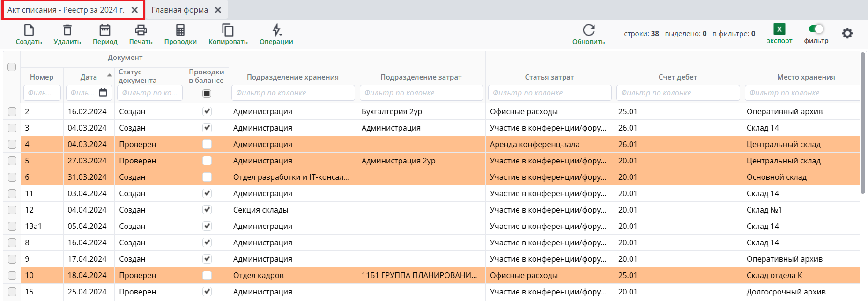Screen dimensions: 868x301
Task: Click the Обновить refresh icon
Action: click(x=588, y=30)
